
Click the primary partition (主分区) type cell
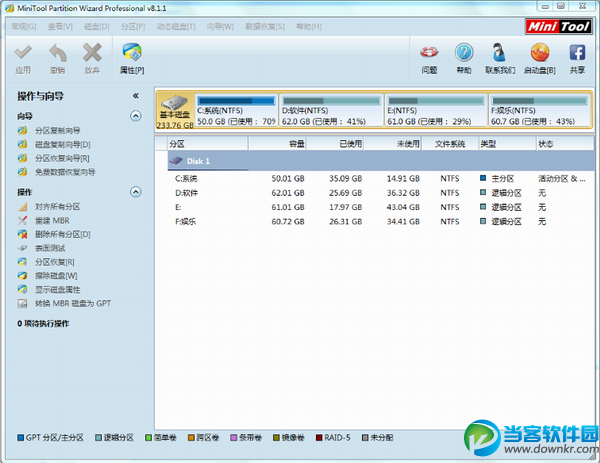(x=502, y=179)
